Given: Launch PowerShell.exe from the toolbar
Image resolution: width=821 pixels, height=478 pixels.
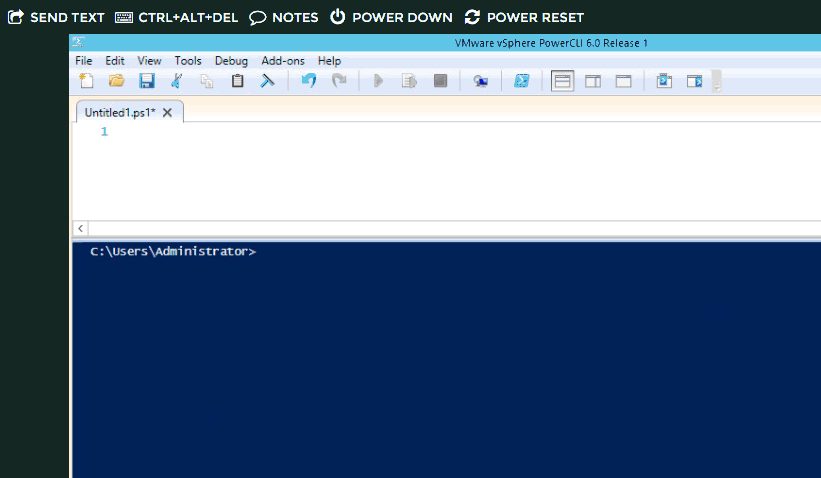Looking at the screenshot, I should [x=521, y=81].
